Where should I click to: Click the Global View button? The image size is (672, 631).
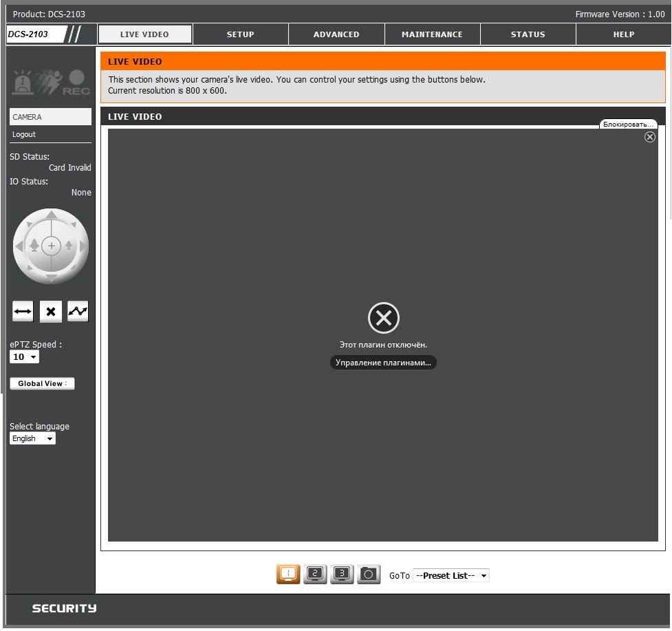(x=42, y=384)
